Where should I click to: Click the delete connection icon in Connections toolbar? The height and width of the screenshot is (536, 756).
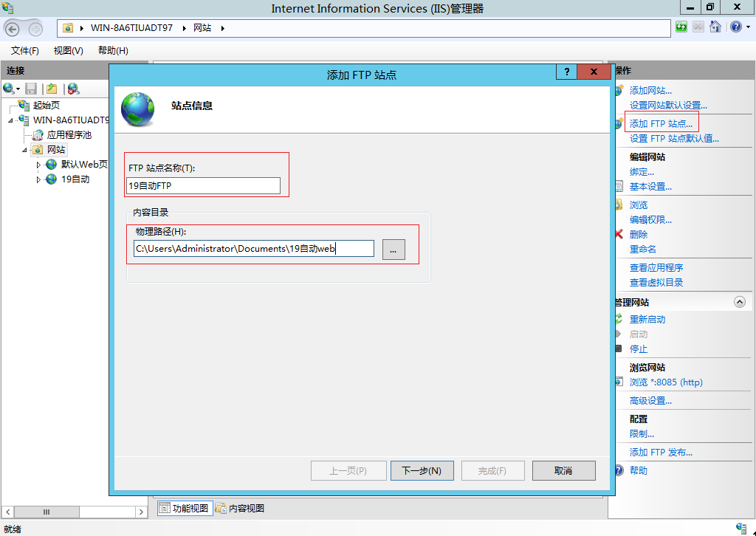(x=73, y=89)
